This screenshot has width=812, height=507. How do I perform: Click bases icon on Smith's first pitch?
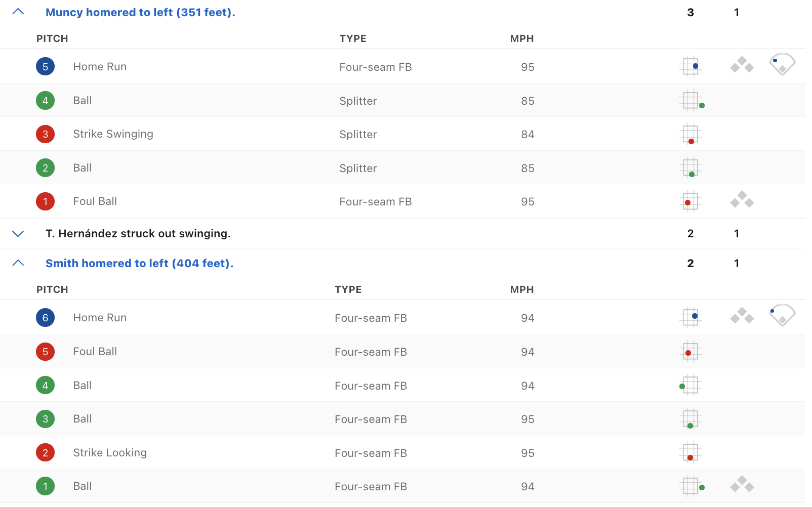coord(742,485)
